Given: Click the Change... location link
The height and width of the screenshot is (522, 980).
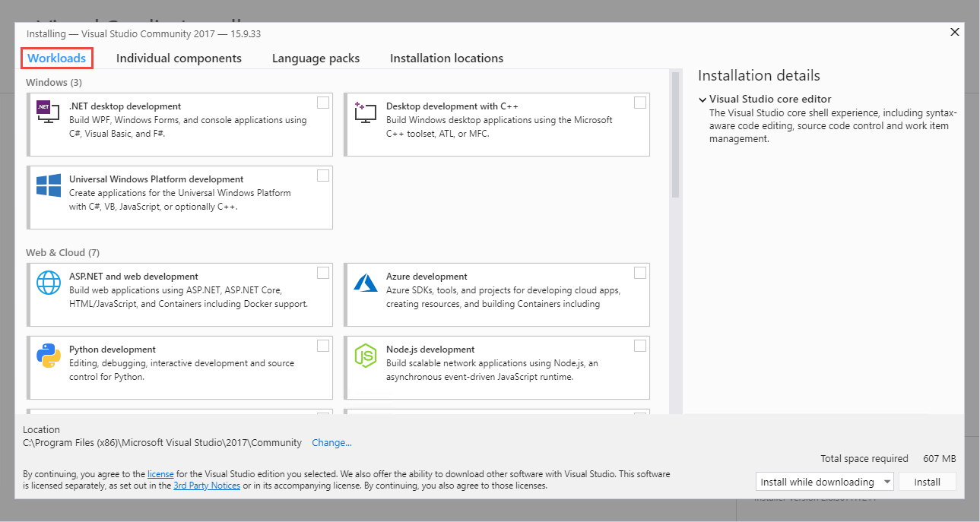Looking at the screenshot, I should tap(331, 443).
